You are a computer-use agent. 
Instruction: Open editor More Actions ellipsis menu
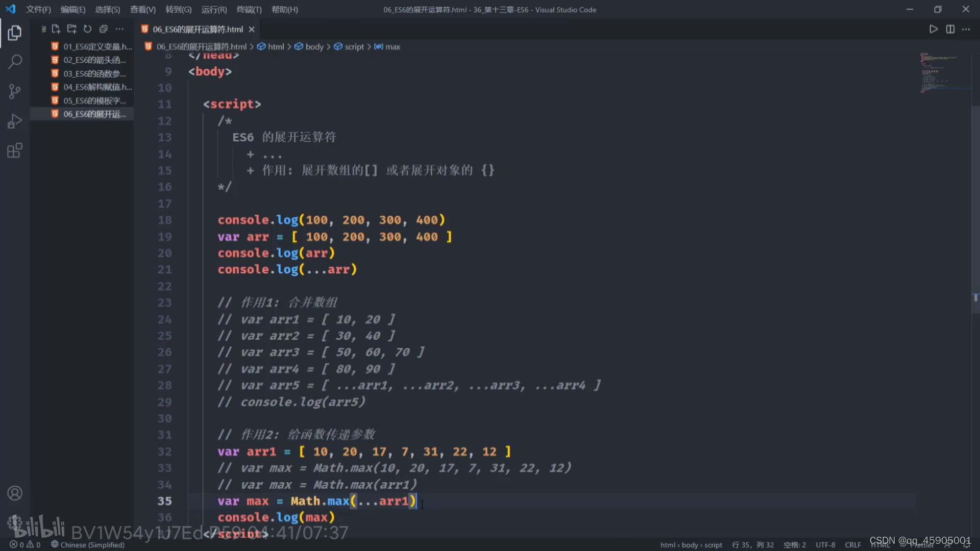pos(966,29)
